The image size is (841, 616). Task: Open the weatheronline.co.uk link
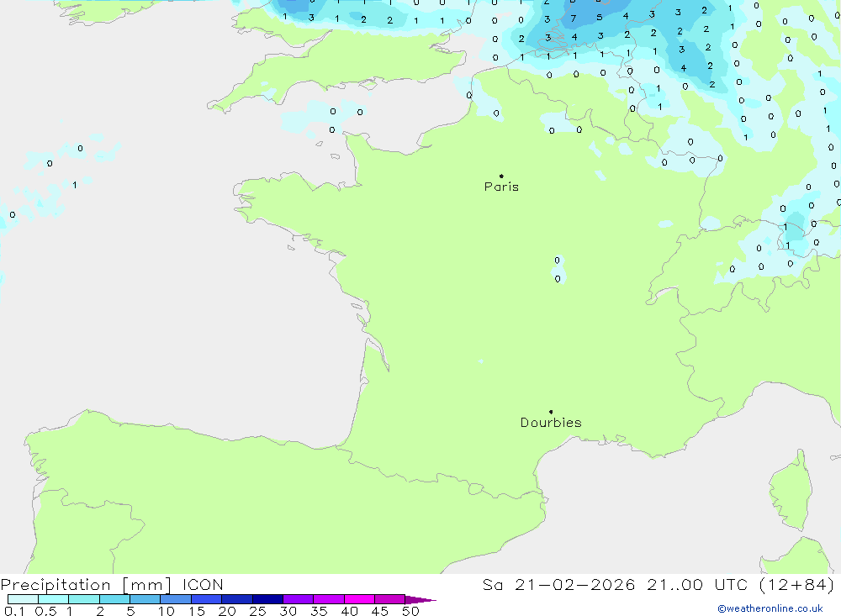(x=770, y=608)
